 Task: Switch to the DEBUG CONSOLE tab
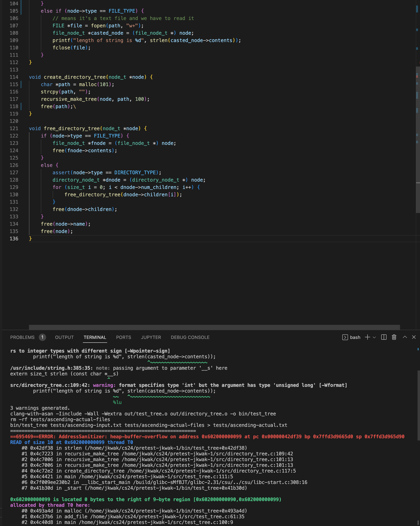190,337
